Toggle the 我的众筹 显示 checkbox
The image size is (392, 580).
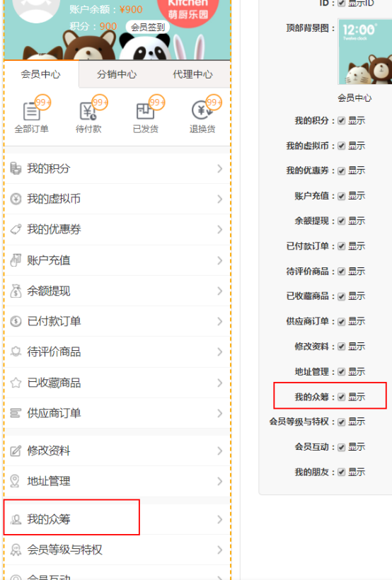point(341,397)
